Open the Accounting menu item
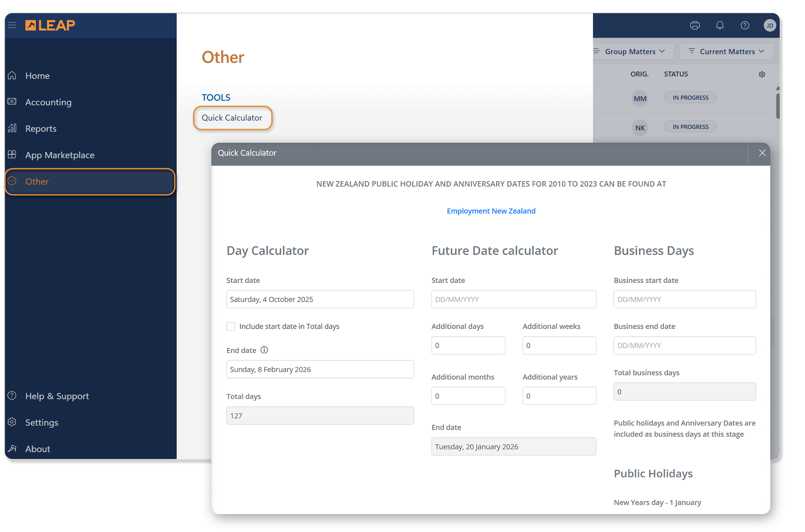This screenshot has width=805, height=532. pos(48,102)
